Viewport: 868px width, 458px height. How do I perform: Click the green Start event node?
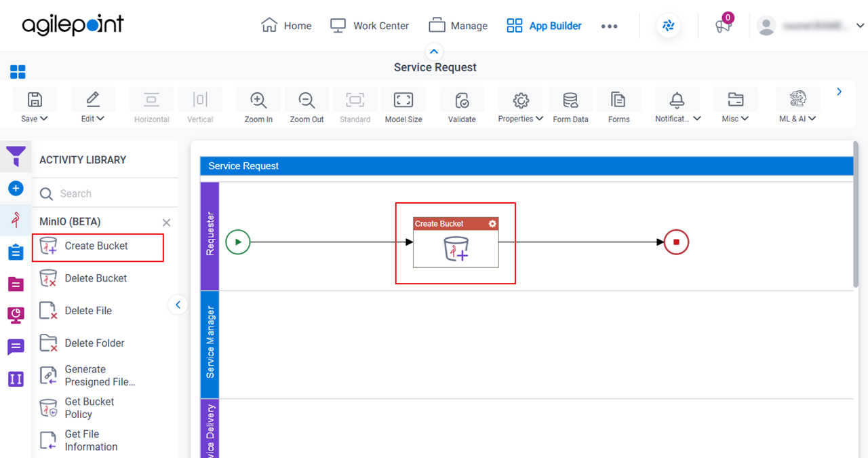tap(237, 242)
